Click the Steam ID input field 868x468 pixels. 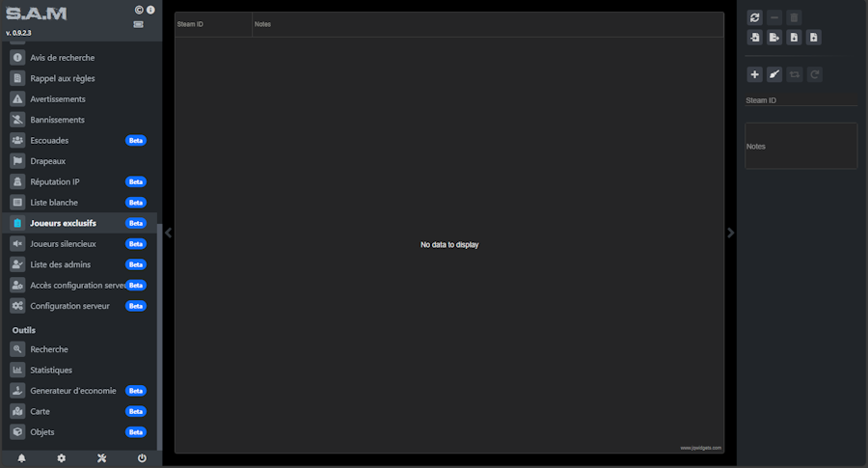(x=800, y=100)
